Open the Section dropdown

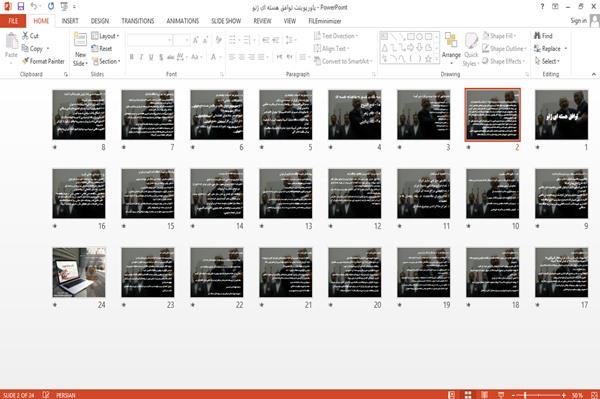[x=106, y=61]
